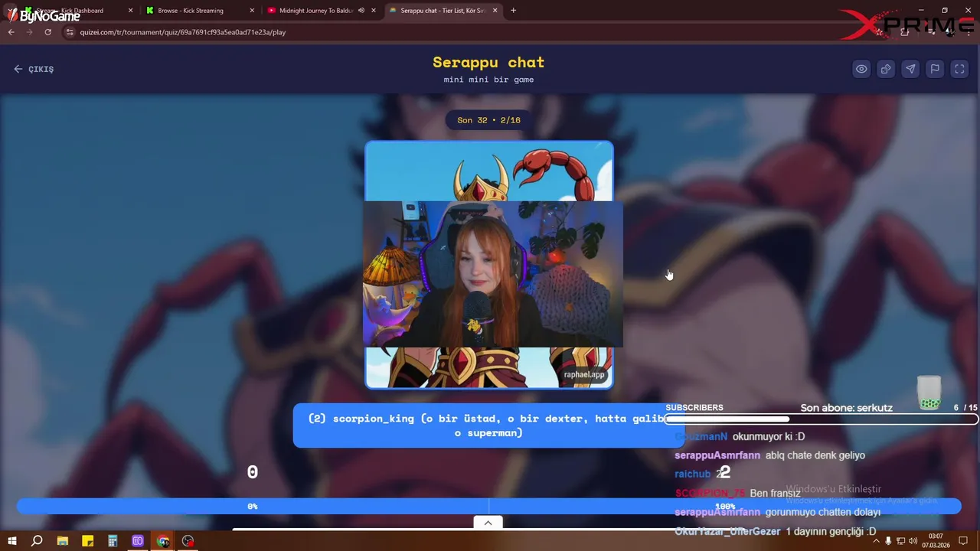This screenshot has width=980, height=551.
Task: Close the Kick Dashboard tab
Action: [x=130, y=11]
